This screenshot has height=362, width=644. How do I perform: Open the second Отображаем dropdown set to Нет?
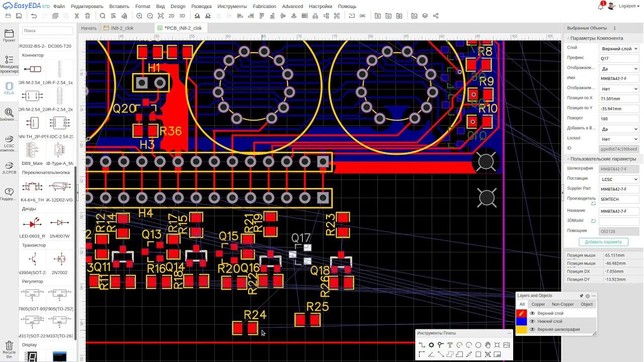(x=619, y=89)
